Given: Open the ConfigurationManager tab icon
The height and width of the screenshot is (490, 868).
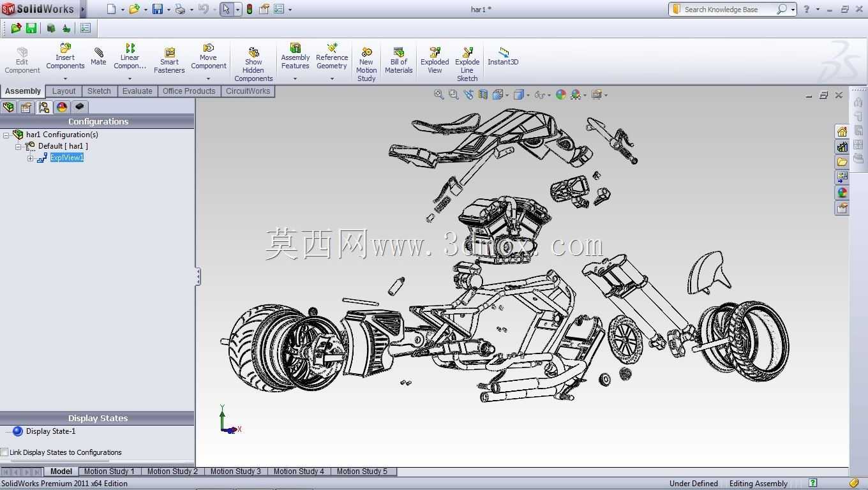Looking at the screenshot, I should [44, 107].
